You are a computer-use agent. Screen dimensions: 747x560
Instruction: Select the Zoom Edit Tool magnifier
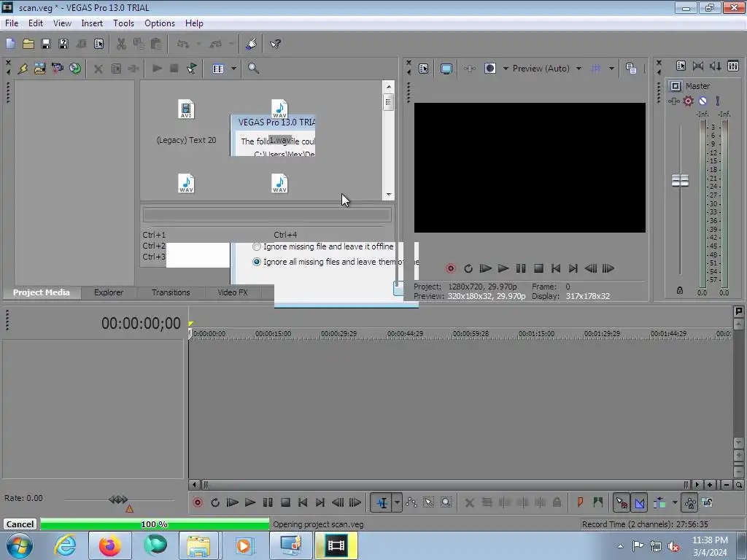[446, 502]
